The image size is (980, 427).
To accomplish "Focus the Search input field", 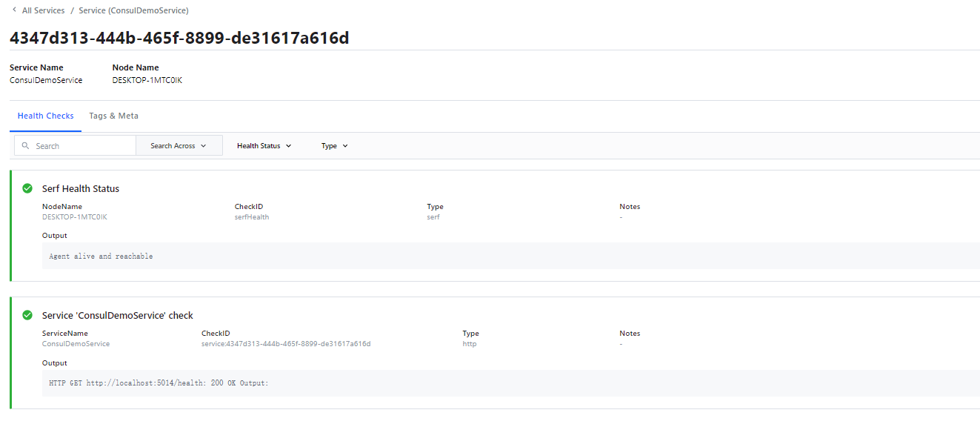I will coord(83,146).
